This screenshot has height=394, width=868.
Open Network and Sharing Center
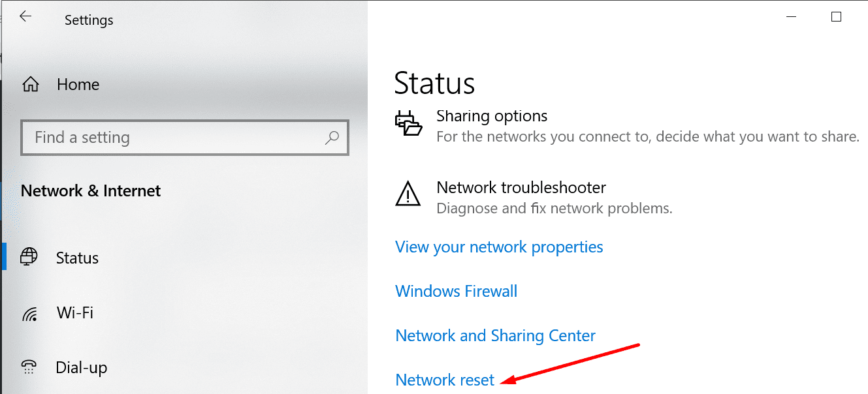495,335
